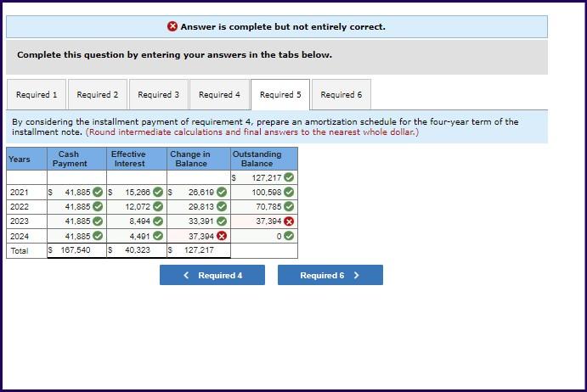Click red X beside 2023 balance 37,394
The height and width of the screenshot is (392, 587).
pos(289,221)
